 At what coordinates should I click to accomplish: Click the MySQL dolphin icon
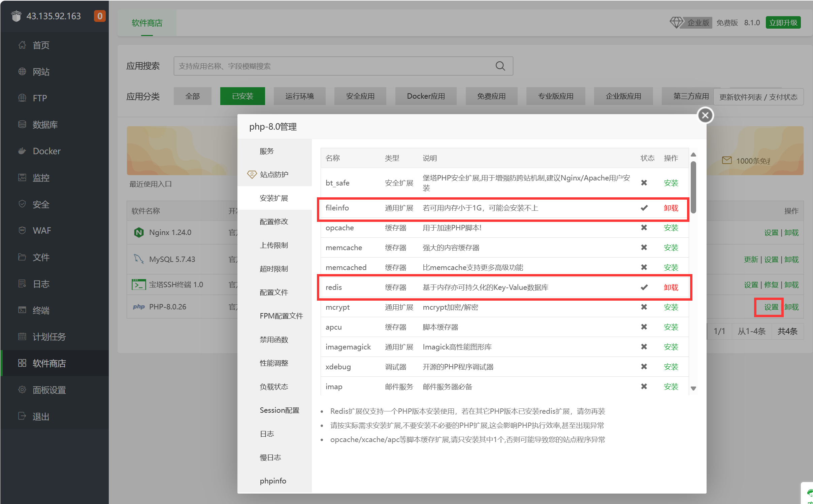139,259
